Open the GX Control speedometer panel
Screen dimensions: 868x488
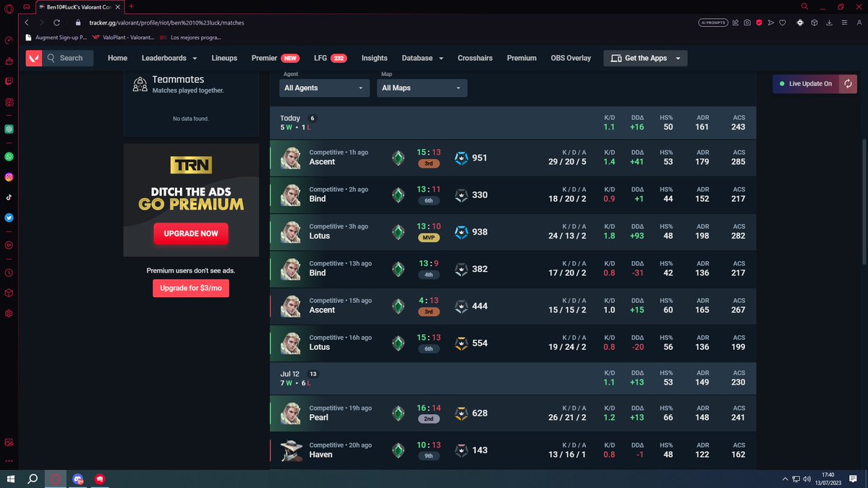pos(9,40)
